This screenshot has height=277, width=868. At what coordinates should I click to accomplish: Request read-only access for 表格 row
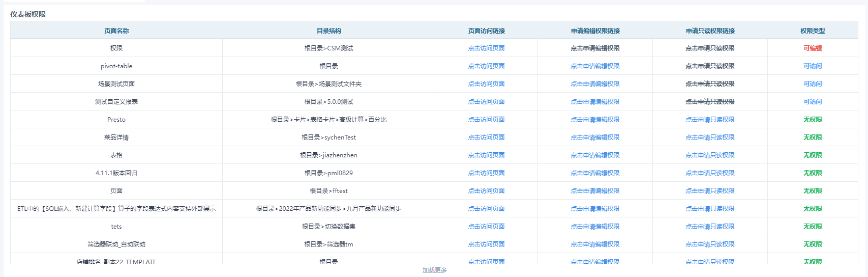coord(710,155)
